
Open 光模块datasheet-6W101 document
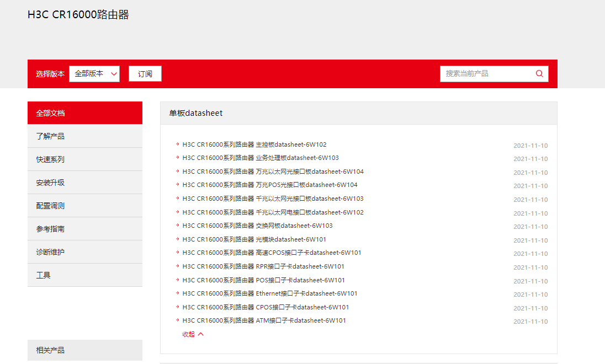tap(254, 239)
